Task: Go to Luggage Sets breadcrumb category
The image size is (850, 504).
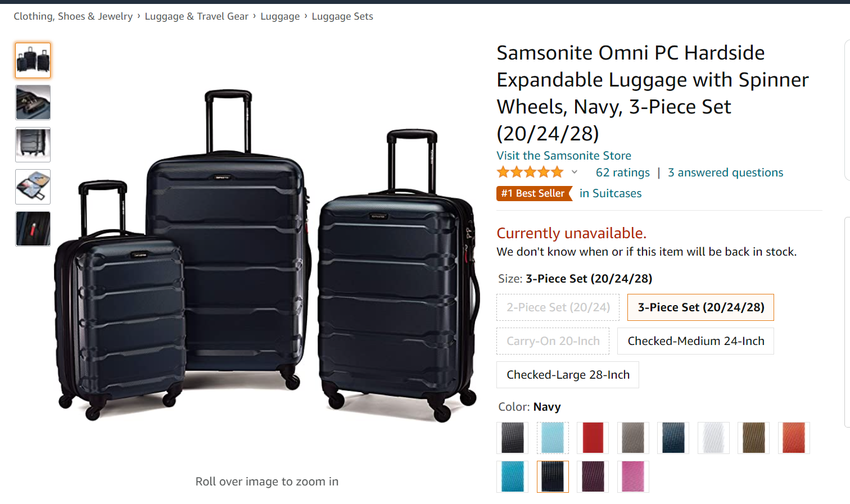Action: (342, 16)
